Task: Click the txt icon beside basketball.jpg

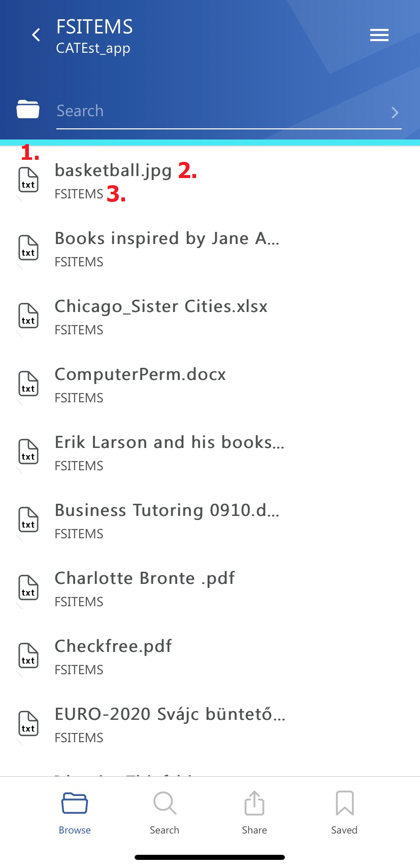Action: click(28, 180)
